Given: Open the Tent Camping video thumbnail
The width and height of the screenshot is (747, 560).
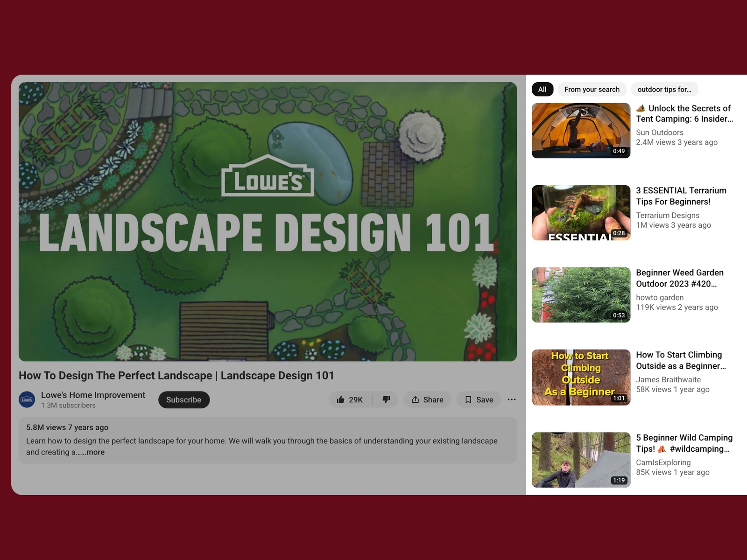Looking at the screenshot, I should [581, 131].
